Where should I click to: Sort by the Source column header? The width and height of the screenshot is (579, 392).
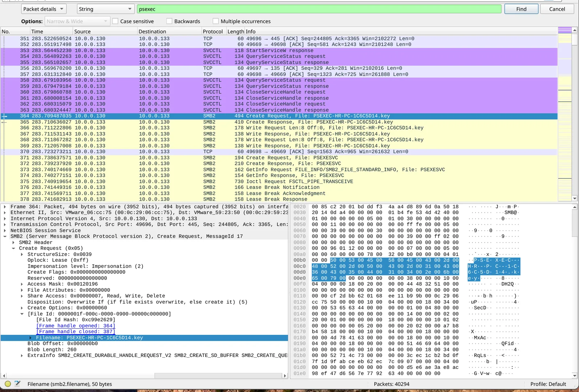(105, 31)
